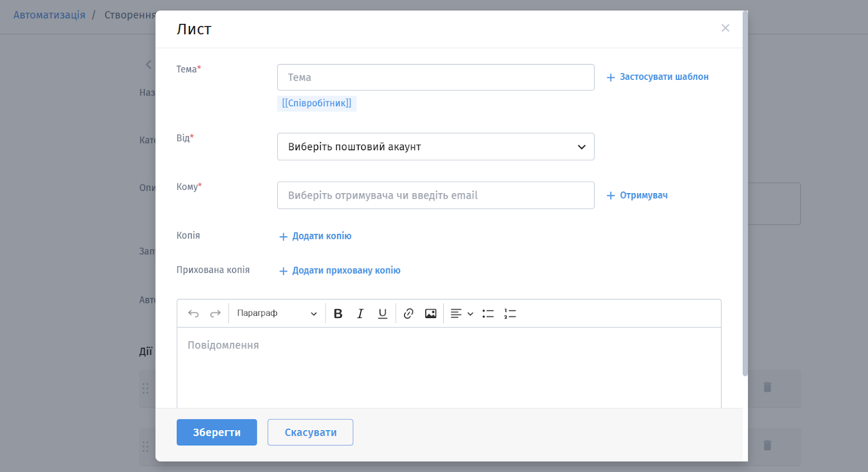
Task: Click the recipient email input field
Action: tap(436, 195)
